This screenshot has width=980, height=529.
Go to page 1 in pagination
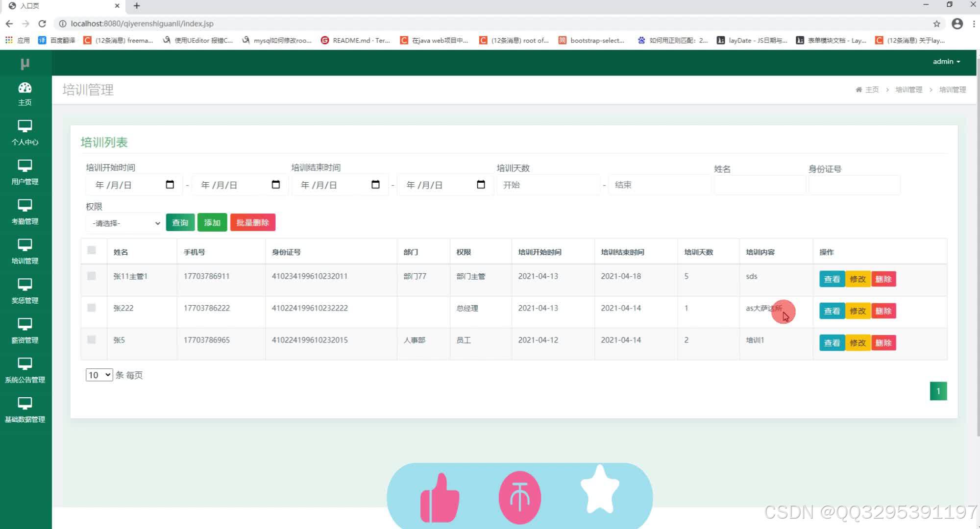(x=938, y=391)
